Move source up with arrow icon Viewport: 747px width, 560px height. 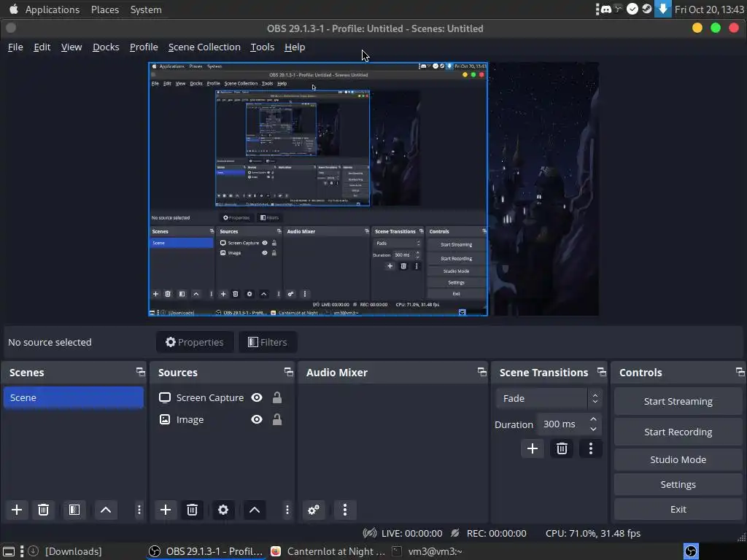coord(255,510)
